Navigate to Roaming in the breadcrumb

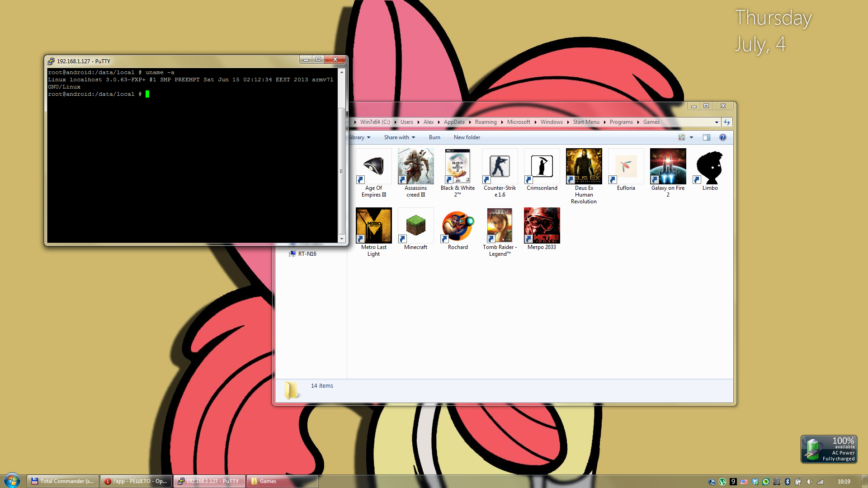(486, 122)
